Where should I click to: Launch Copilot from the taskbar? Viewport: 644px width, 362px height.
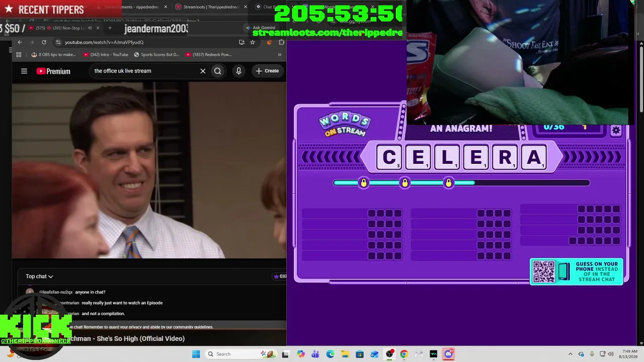[300, 354]
